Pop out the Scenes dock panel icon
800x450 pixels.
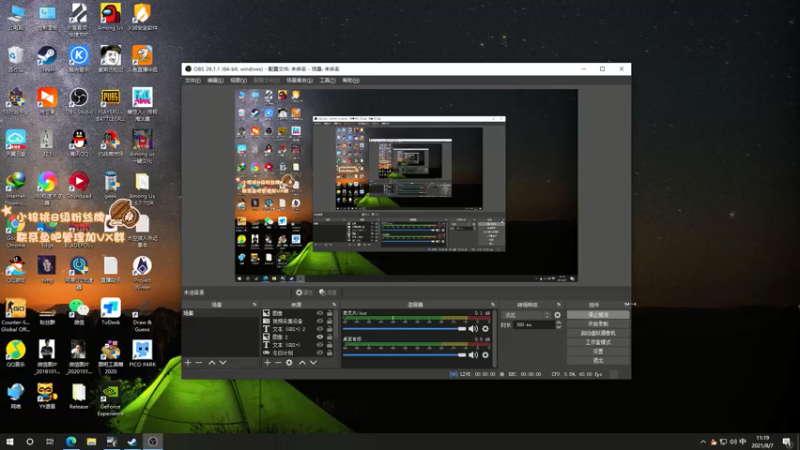(255, 305)
